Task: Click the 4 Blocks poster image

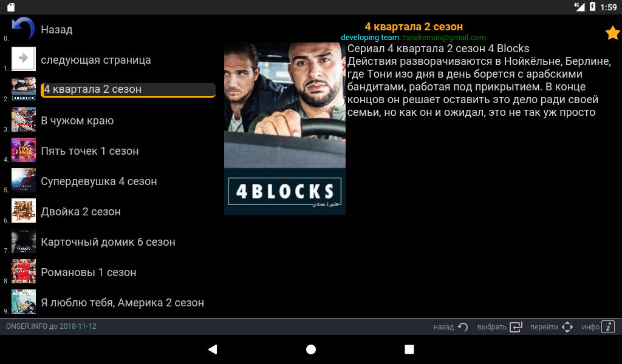Action: click(285, 129)
